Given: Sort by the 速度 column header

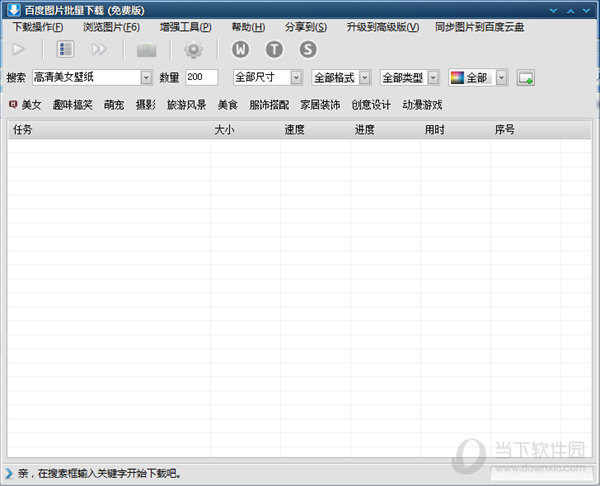Looking at the screenshot, I should [x=315, y=130].
